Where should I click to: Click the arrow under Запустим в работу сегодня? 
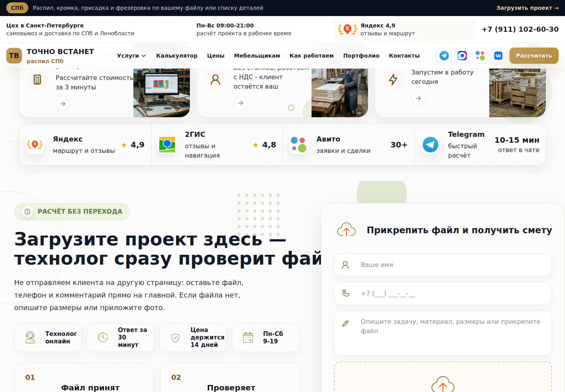click(x=418, y=98)
